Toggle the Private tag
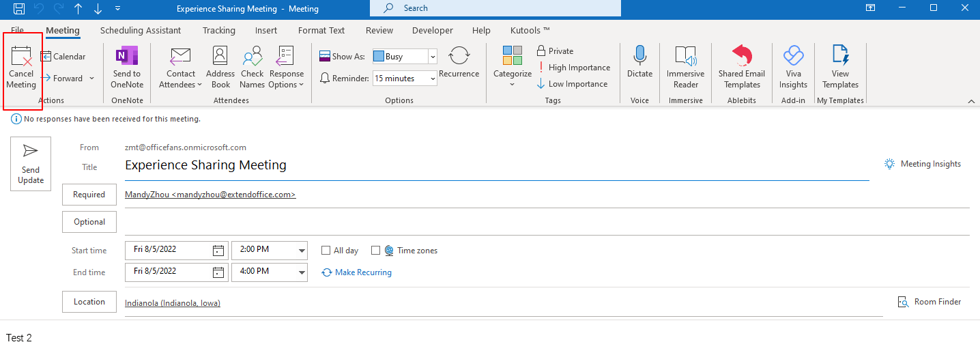This screenshot has width=980, height=353. pyautogui.click(x=554, y=51)
